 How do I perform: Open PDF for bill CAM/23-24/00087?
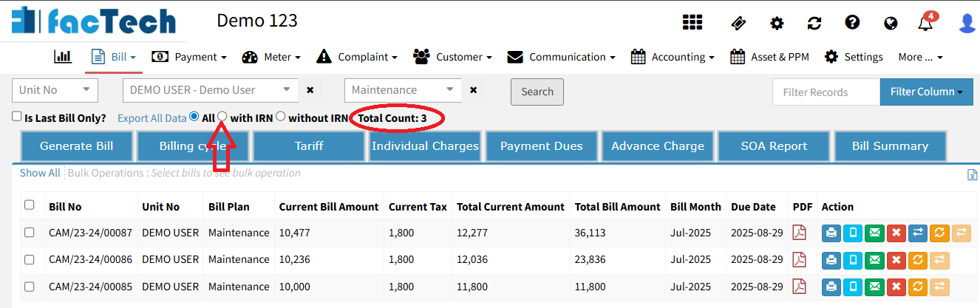click(799, 233)
